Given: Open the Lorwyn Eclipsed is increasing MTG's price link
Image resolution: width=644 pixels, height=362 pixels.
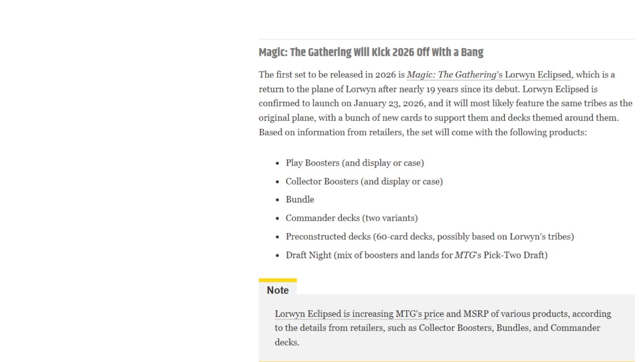Looking at the screenshot, I should tap(359, 314).
